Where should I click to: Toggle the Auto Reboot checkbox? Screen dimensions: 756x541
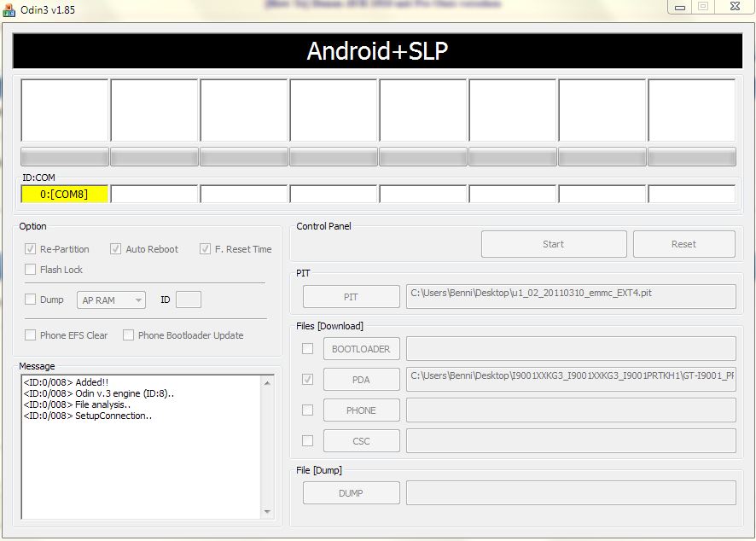coord(115,249)
